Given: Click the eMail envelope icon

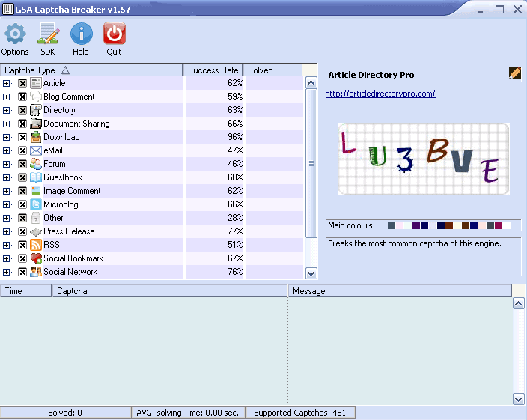Looking at the screenshot, I should click(x=36, y=150).
